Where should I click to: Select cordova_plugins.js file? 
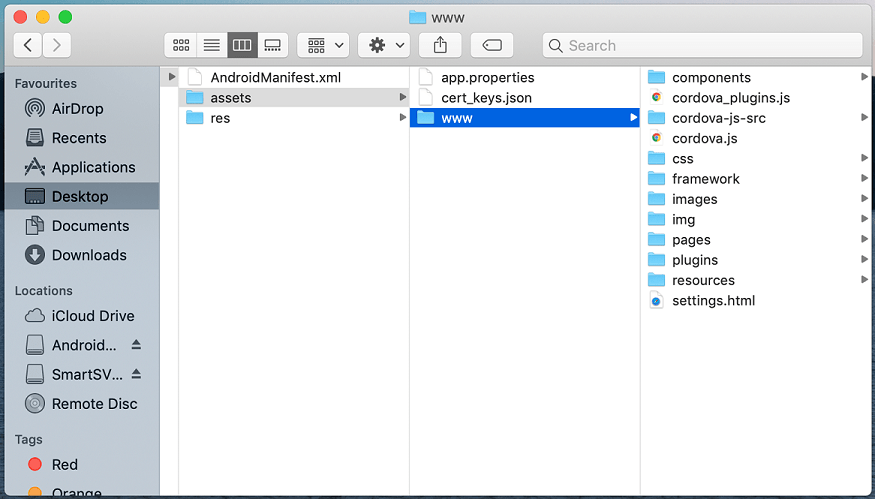point(758,98)
